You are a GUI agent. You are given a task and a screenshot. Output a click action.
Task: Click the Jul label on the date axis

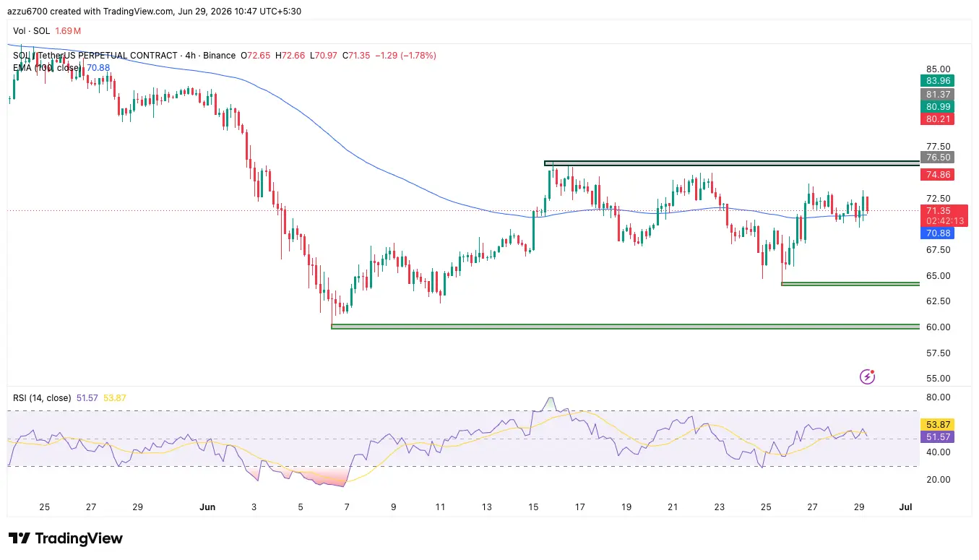pos(905,507)
